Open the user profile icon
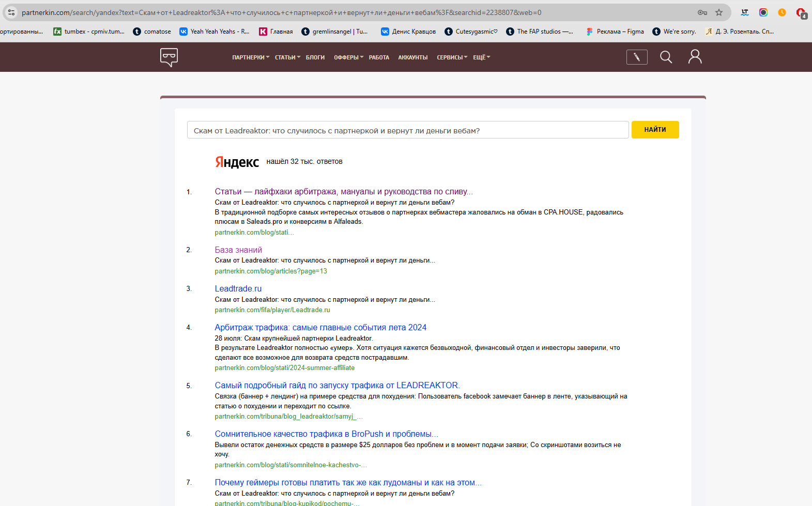The image size is (812, 506). click(695, 56)
